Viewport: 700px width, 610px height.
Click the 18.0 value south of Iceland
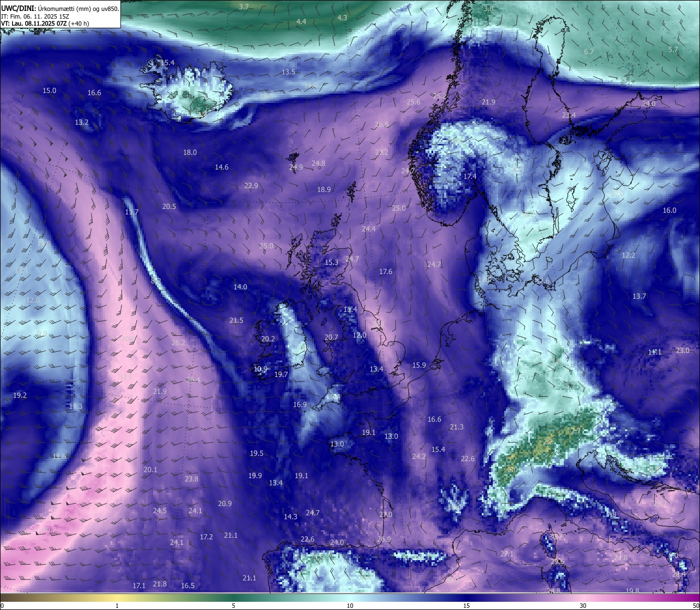click(190, 153)
